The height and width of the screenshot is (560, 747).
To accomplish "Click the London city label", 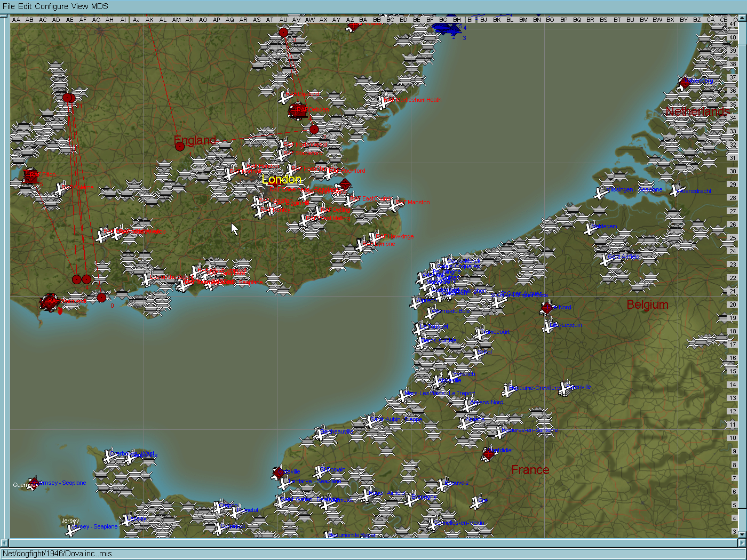I will (282, 179).
